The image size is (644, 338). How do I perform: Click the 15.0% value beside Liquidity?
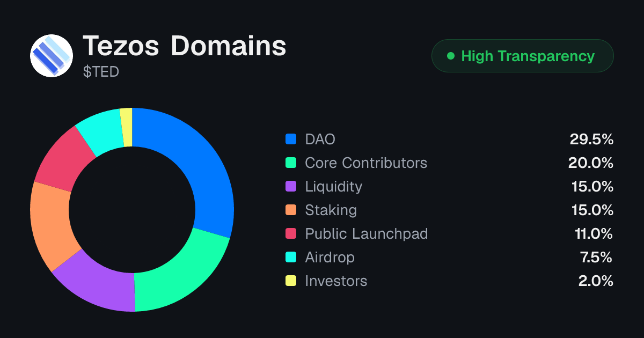point(592,187)
